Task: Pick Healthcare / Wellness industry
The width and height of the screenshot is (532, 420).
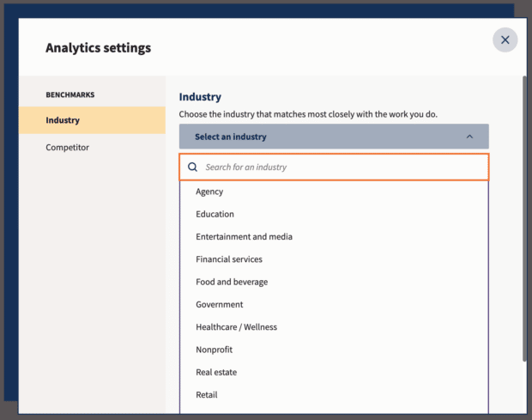Action: click(236, 327)
